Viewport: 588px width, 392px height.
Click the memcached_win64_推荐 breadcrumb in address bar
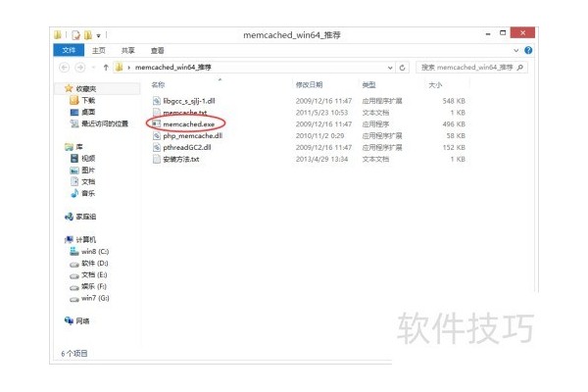pyautogui.click(x=172, y=68)
